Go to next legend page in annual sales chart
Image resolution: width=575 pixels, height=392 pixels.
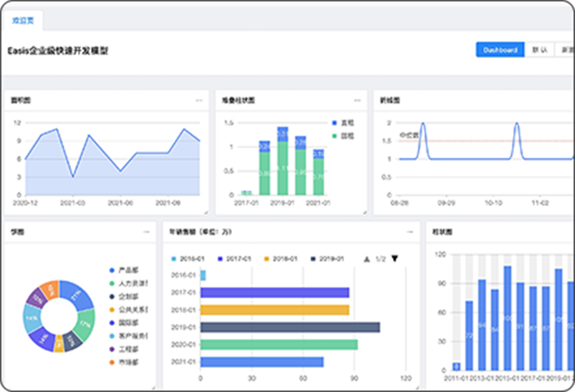[x=395, y=259]
